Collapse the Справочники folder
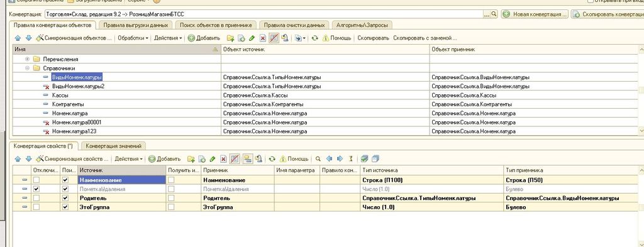 27,68
